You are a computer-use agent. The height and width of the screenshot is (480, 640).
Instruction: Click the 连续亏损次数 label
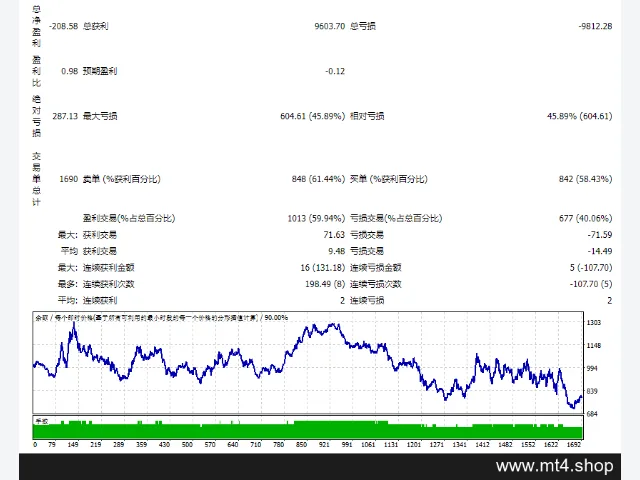(x=376, y=284)
